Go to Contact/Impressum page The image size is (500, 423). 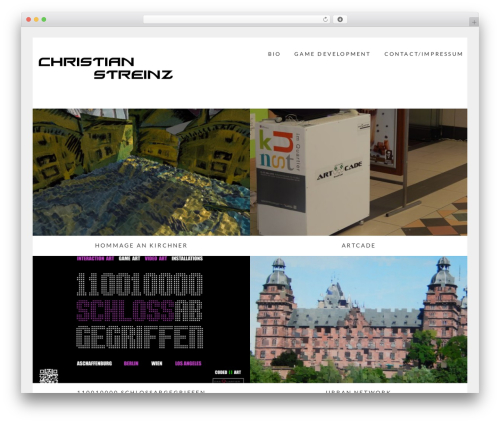(423, 54)
